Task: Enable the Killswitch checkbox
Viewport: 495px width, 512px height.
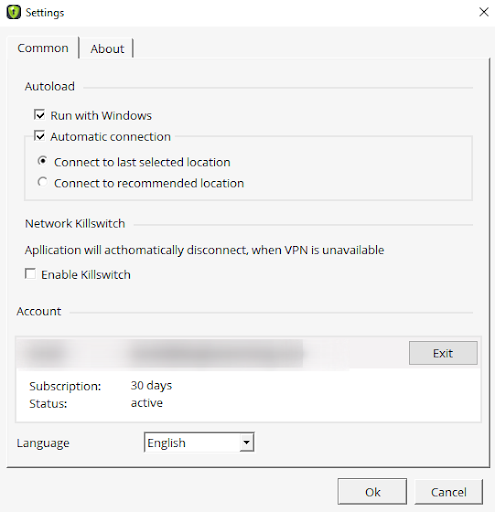Action: pyautogui.click(x=30, y=274)
